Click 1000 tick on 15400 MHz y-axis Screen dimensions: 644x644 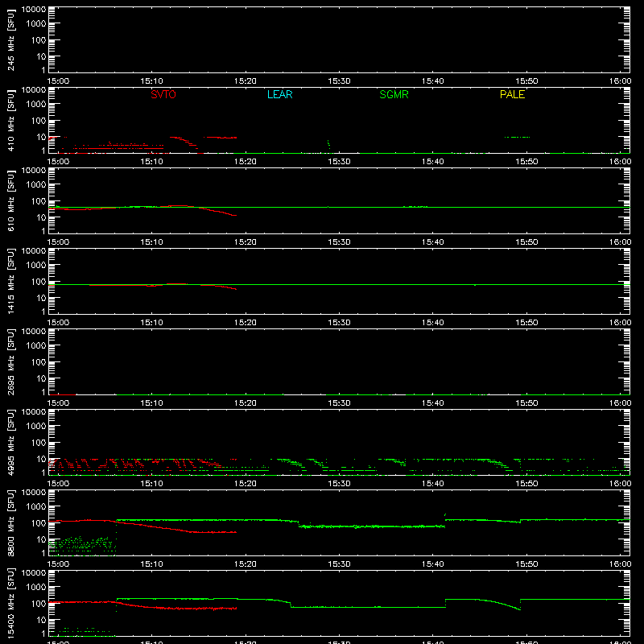(36, 588)
